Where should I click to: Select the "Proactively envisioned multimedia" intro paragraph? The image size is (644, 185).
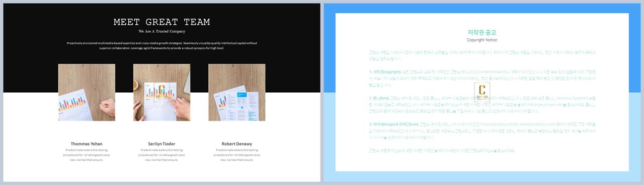[162, 45]
